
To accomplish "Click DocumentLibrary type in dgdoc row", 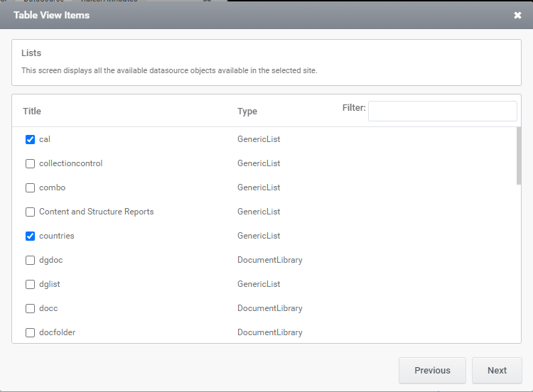I will 270,260.
